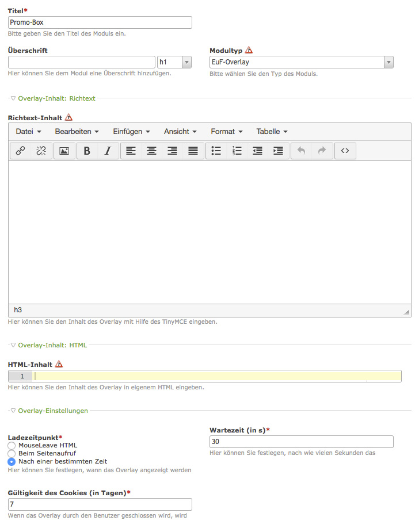Screen dimensions: 419x532
Task: Click the Wartezeit input field
Action: pos(301,442)
